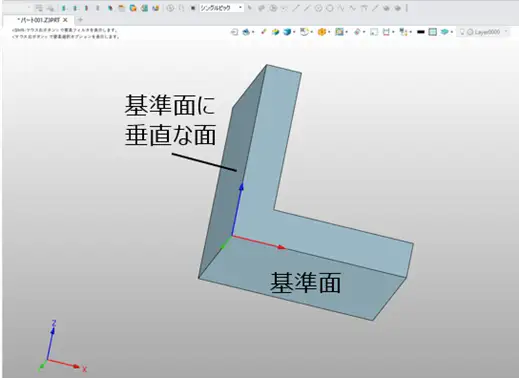Close the パート001.Z3PRT tab

pyautogui.click(x=65, y=20)
